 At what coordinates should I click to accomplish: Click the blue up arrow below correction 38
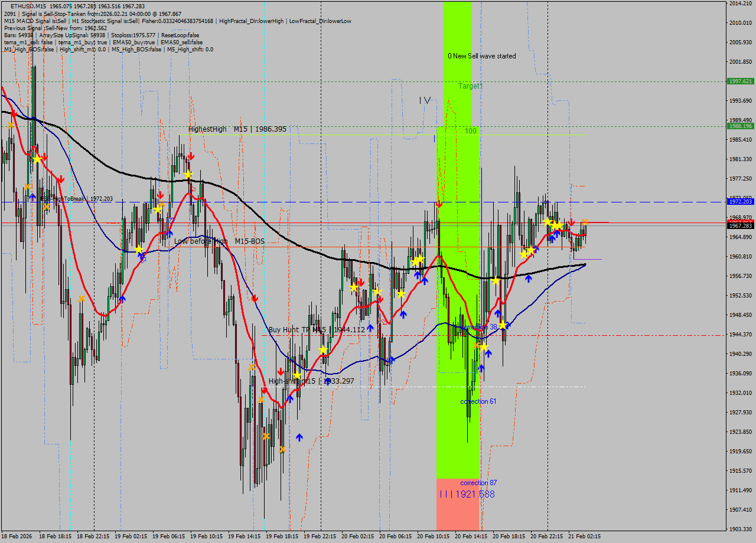[488, 354]
